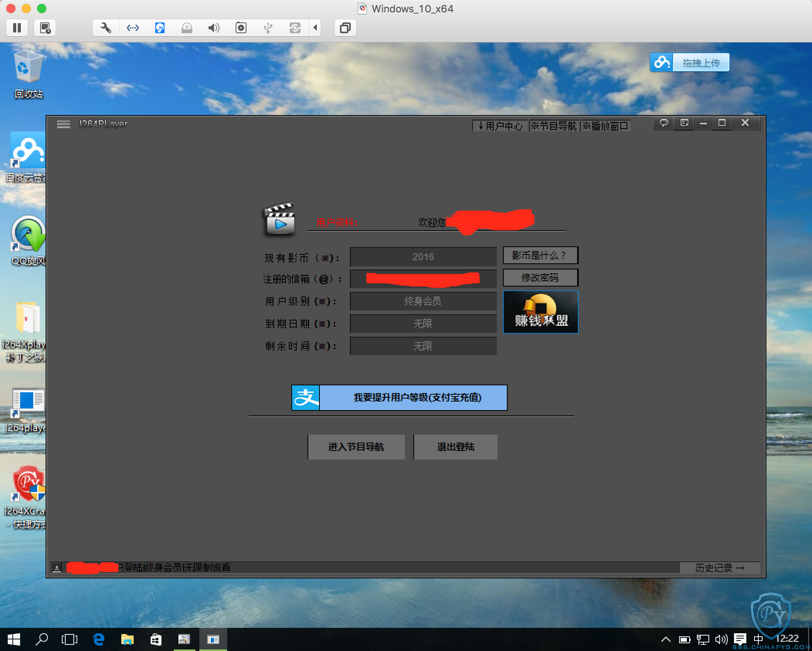Click the clapperboard player logo
The image size is (812, 651).
coord(280,219)
